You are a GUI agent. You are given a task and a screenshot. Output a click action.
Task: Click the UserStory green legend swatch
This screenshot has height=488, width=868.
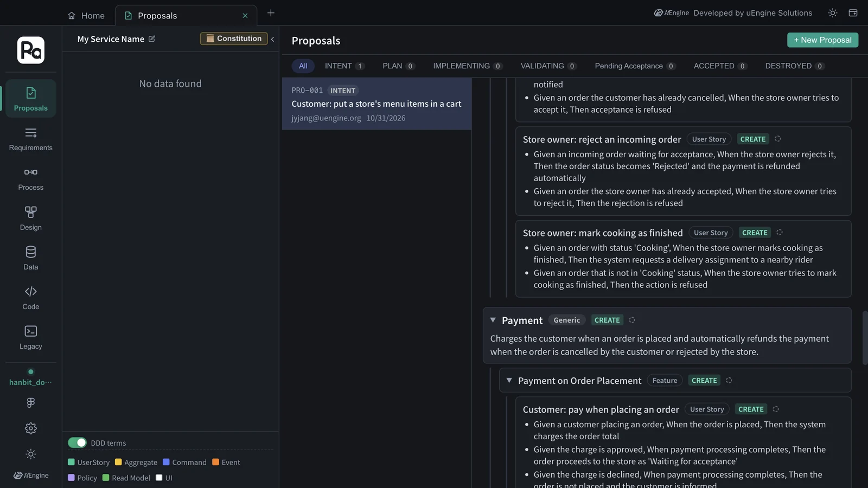pos(71,462)
